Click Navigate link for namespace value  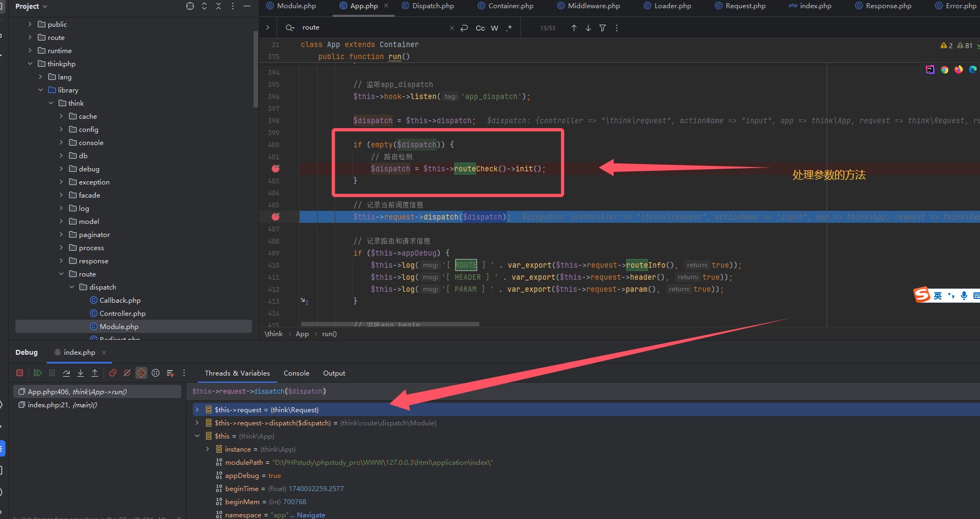(x=311, y=515)
